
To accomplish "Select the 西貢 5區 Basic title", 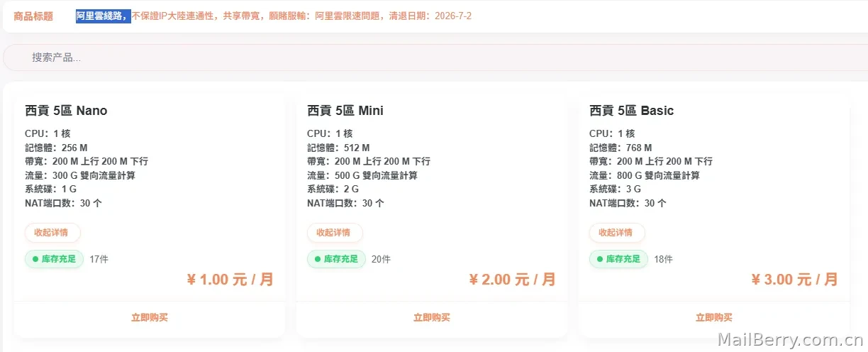I will [x=631, y=111].
